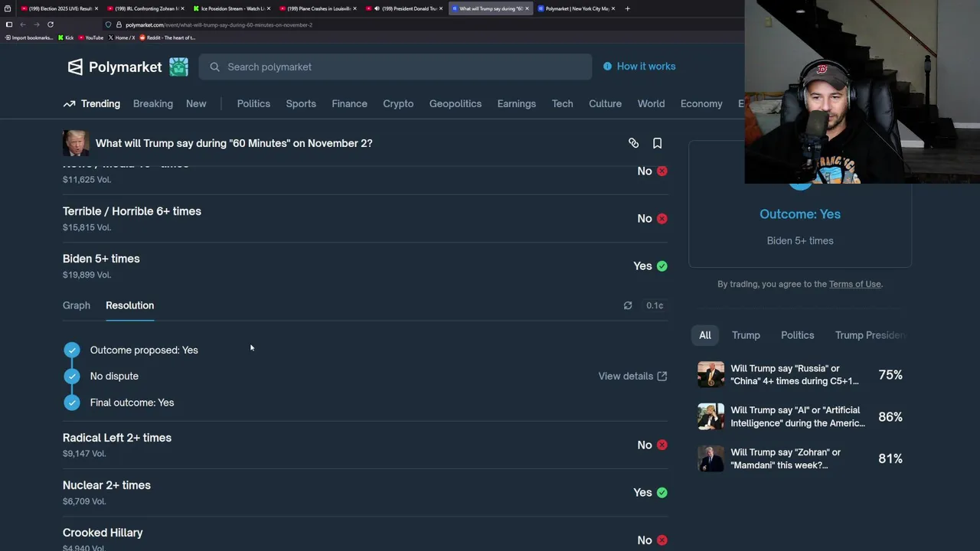The height and width of the screenshot is (551, 980).
Task: Collapse the Biden 5+ times row
Action: pos(364,266)
